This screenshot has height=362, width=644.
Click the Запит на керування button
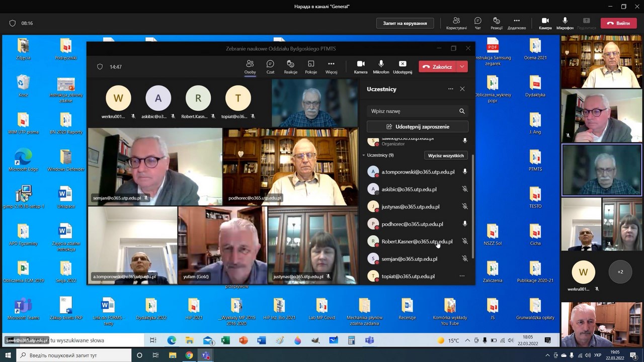(405, 23)
